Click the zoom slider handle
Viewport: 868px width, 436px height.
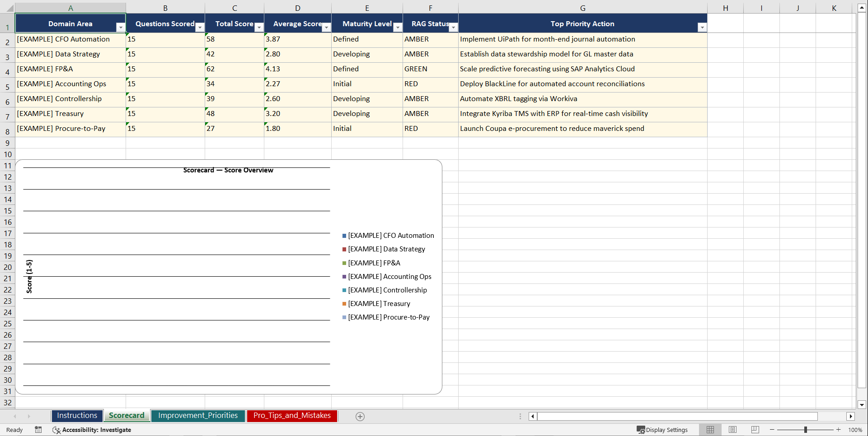(x=805, y=430)
